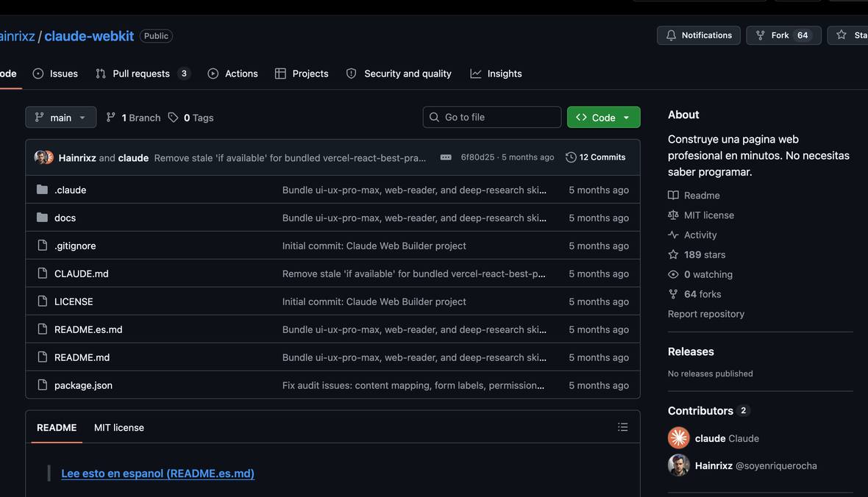The image size is (868, 497).
Task: Open 'Initial commit' message for .gitignore
Action: click(x=374, y=246)
